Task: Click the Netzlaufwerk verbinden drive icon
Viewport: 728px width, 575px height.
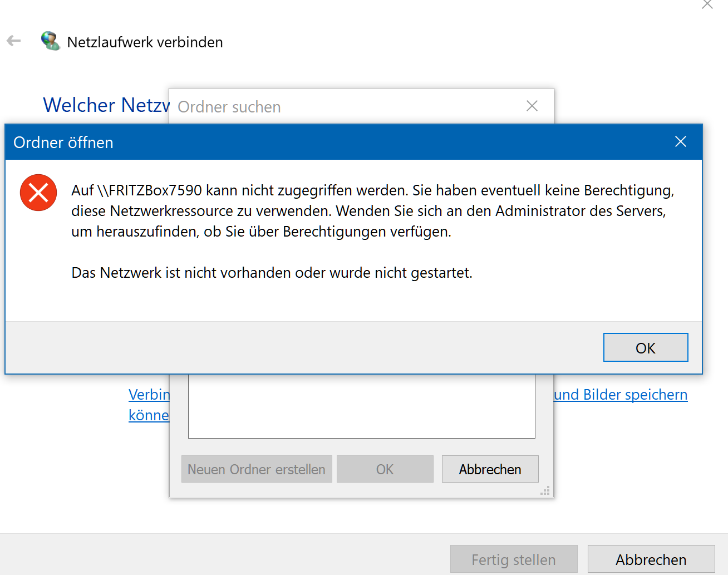Action: [51, 41]
